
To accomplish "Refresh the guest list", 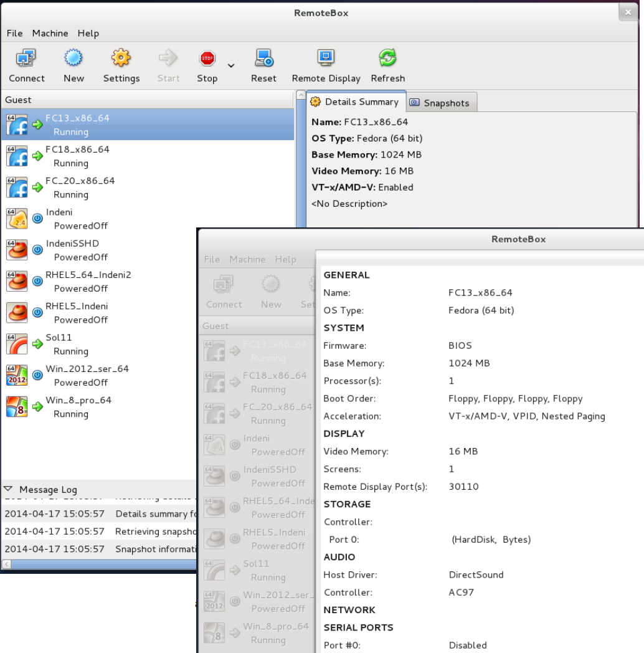I will (387, 66).
